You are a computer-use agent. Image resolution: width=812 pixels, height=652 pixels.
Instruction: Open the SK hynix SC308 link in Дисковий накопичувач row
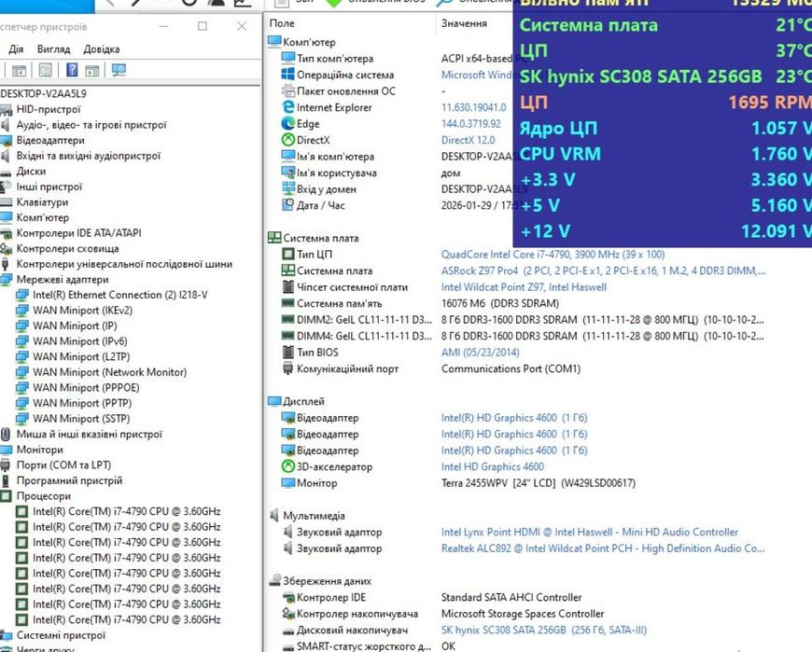coord(544,630)
